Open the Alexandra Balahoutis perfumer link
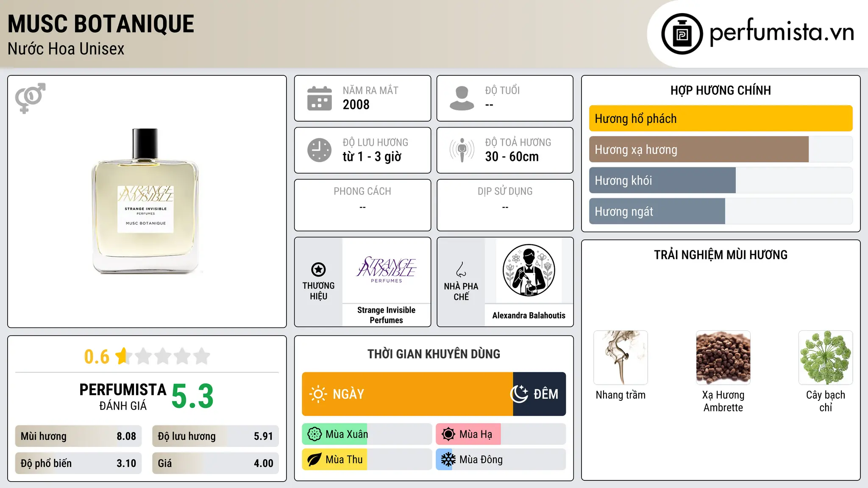This screenshot has width=868, height=488. (529, 315)
